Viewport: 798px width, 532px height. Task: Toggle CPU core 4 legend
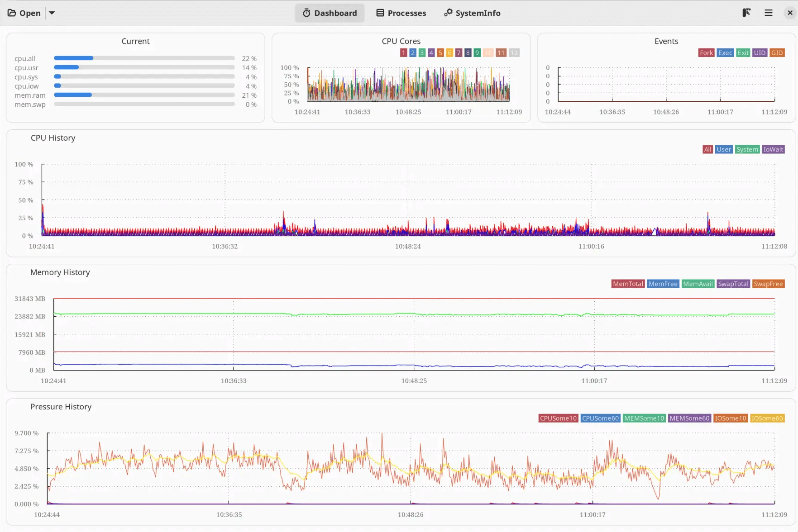pos(431,53)
